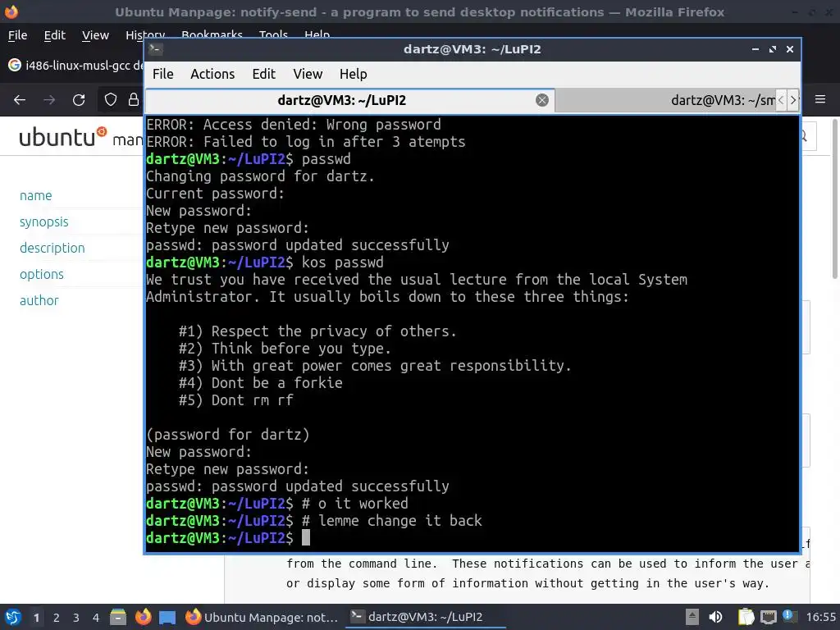840x630 pixels.
Task: Click the 16:55 clock in the taskbar
Action: click(820, 617)
